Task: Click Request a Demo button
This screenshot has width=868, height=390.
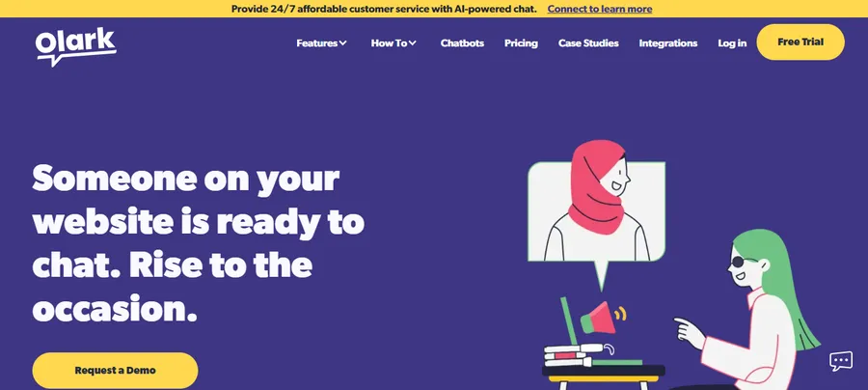Action: tap(115, 370)
